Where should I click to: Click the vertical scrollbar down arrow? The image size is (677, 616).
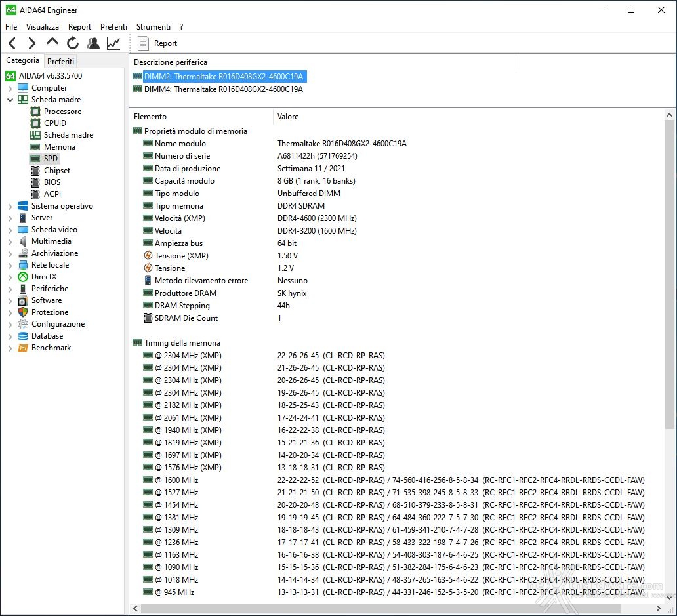pyautogui.click(x=669, y=596)
